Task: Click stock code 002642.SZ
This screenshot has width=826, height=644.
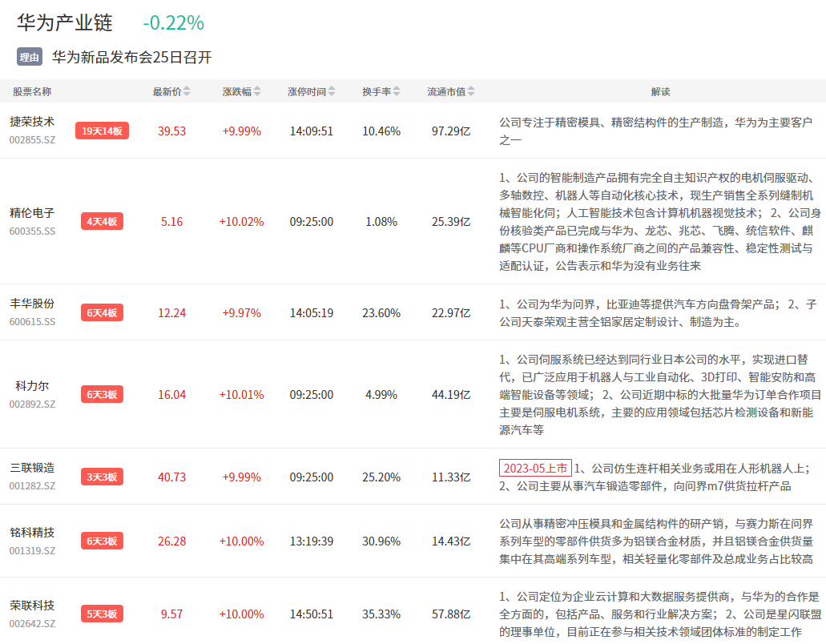Action: click(32, 623)
